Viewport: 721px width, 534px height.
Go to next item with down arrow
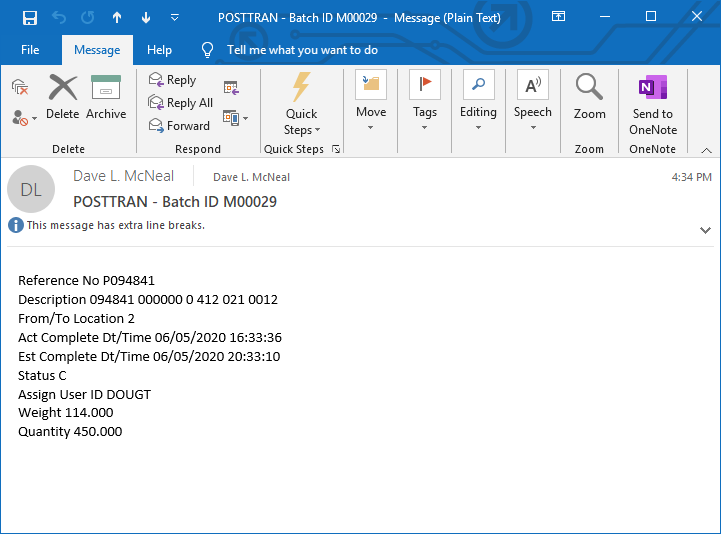(146, 18)
